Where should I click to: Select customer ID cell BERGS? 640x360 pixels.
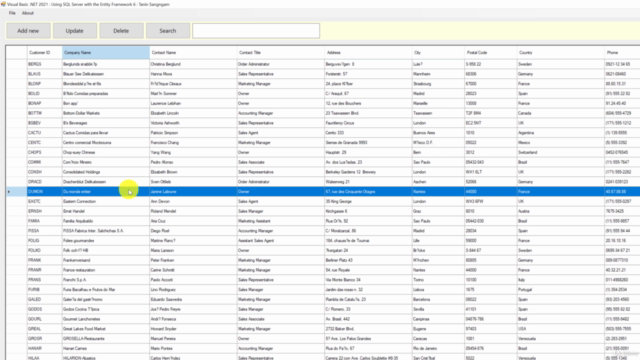coord(44,64)
